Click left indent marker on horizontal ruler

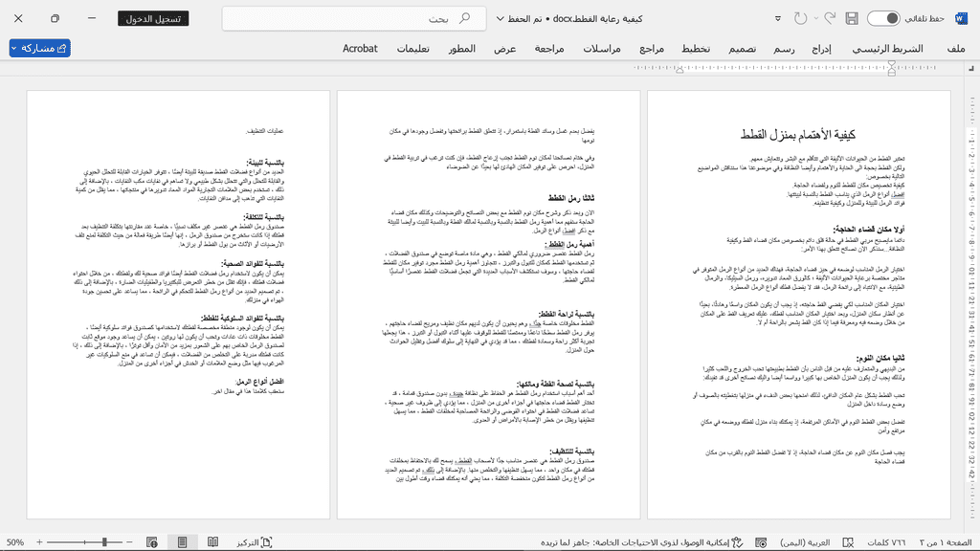pos(679,71)
